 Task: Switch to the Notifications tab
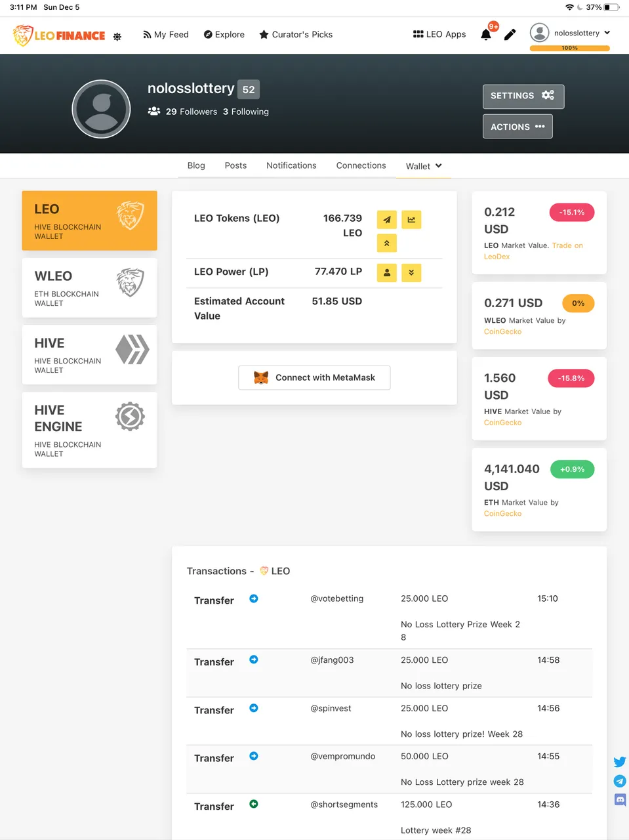291,165
